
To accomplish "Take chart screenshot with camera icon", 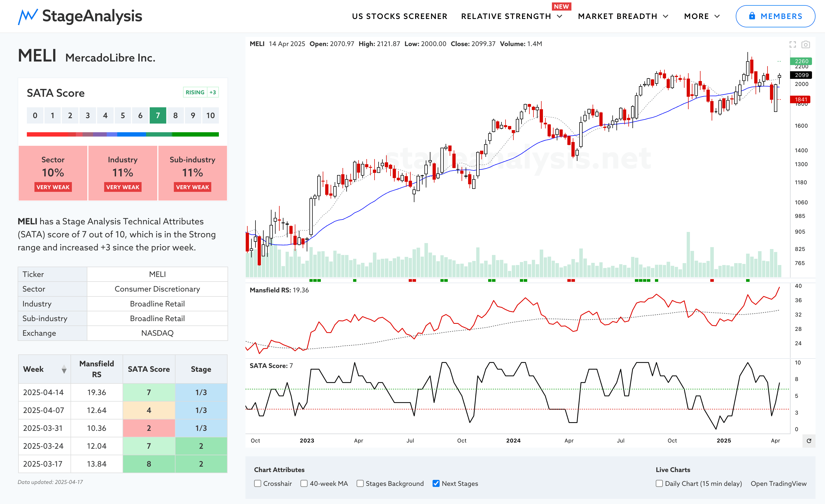I will click(805, 44).
